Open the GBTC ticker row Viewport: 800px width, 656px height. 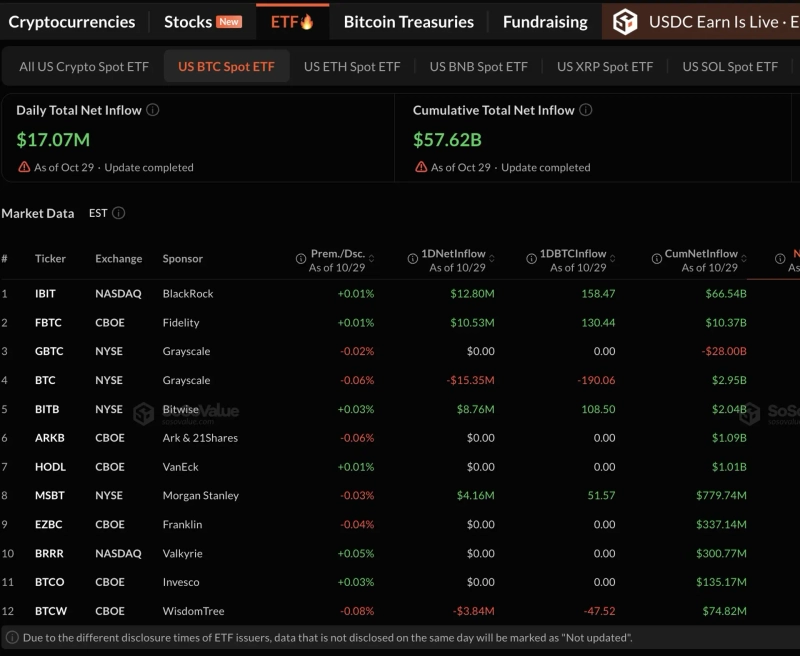point(400,351)
